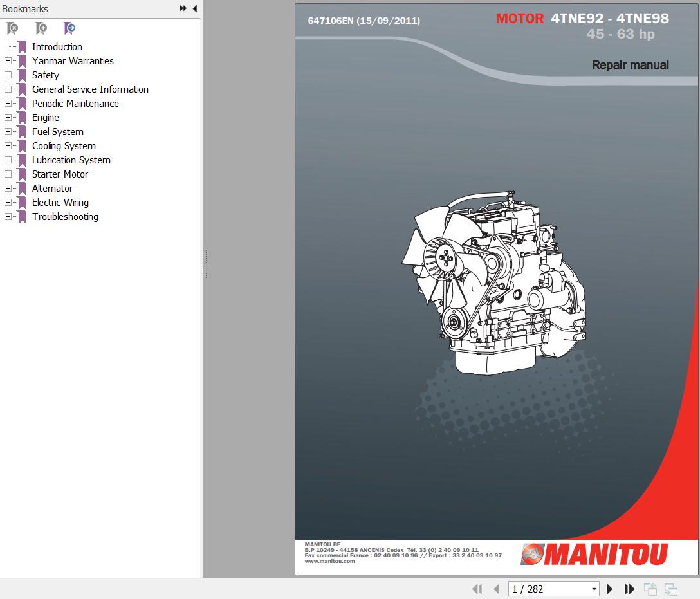Select the Alternator bookmark
The width and height of the screenshot is (700, 599).
(52, 189)
